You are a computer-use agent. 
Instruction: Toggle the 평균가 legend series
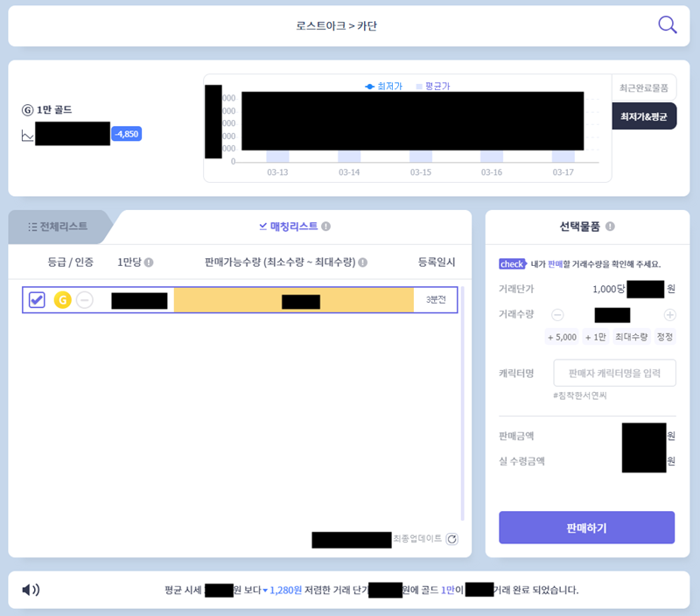click(x=433, y=86)
